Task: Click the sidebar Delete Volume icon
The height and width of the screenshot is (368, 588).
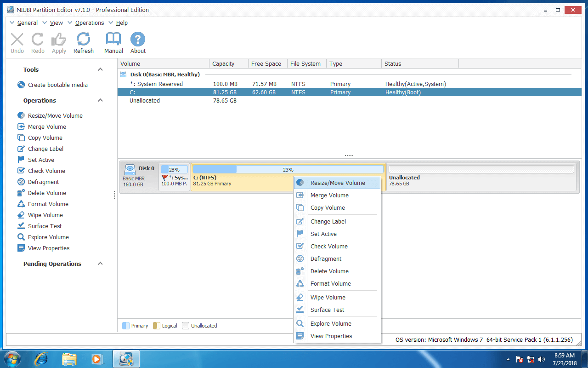Action: 21,193
